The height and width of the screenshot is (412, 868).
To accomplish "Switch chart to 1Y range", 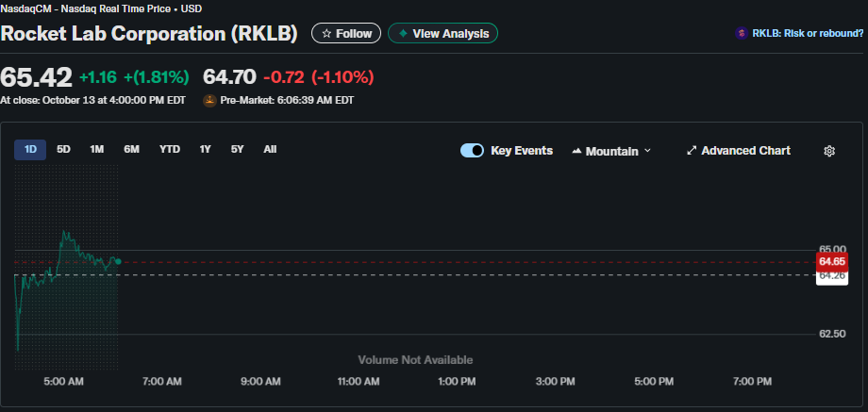I will 205,149.
